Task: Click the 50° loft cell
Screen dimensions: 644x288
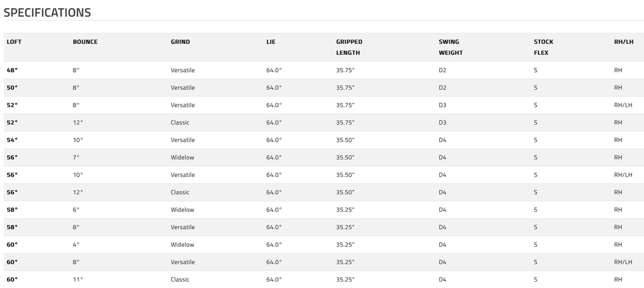Action: pyautogui.click(x=12, y=88)
